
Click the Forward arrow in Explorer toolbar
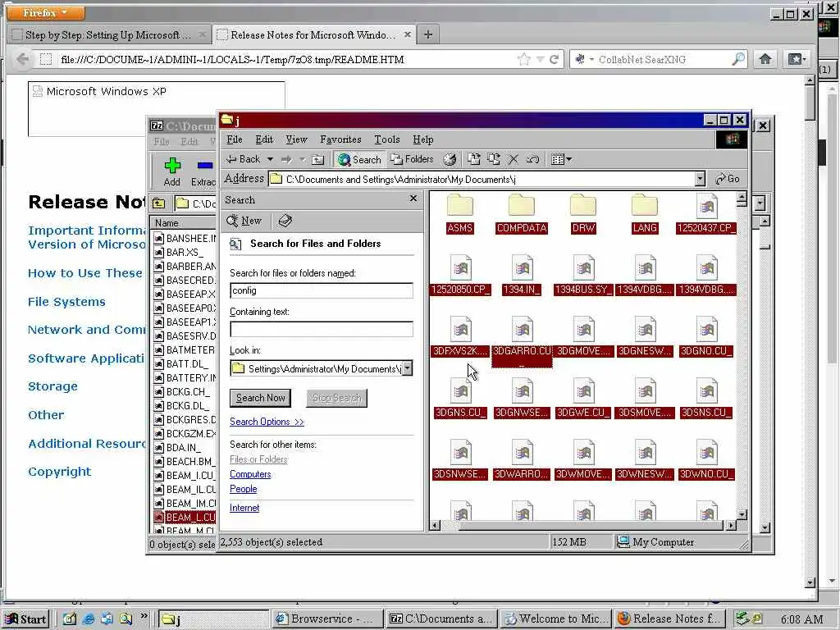[x=286, y=159]
